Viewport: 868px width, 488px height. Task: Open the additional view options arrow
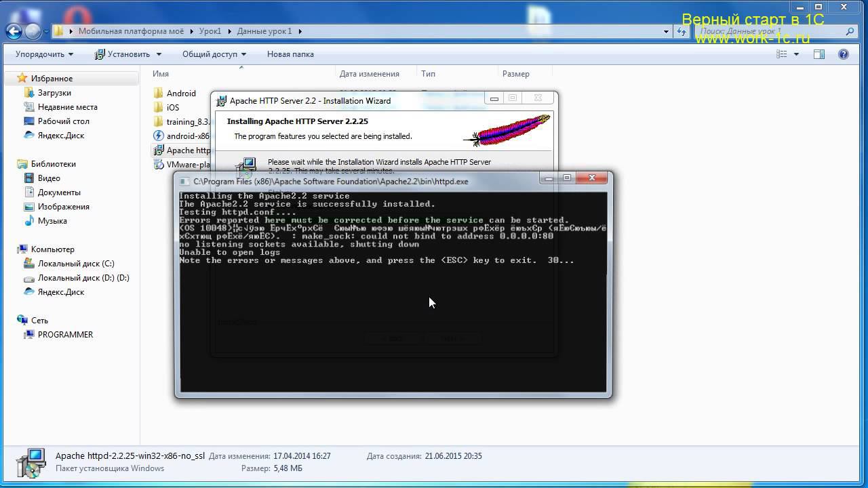pos(796,54)
